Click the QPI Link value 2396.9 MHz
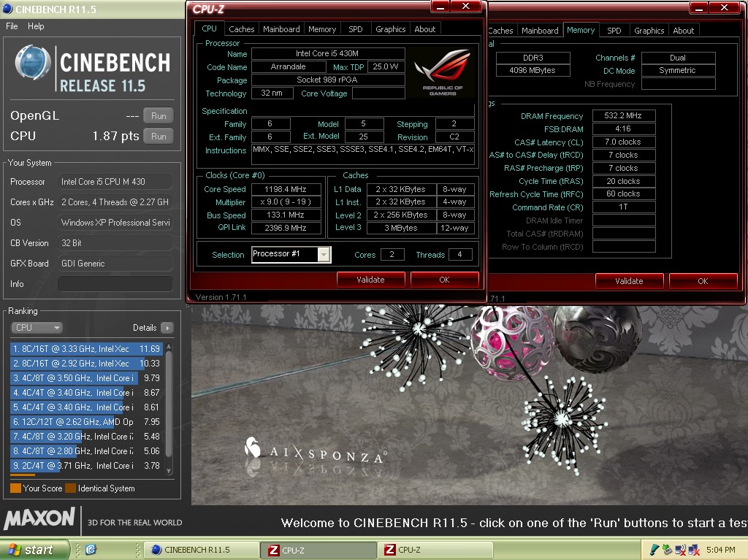The width and height of the screenshot is (748, 560). click(286, 228)
